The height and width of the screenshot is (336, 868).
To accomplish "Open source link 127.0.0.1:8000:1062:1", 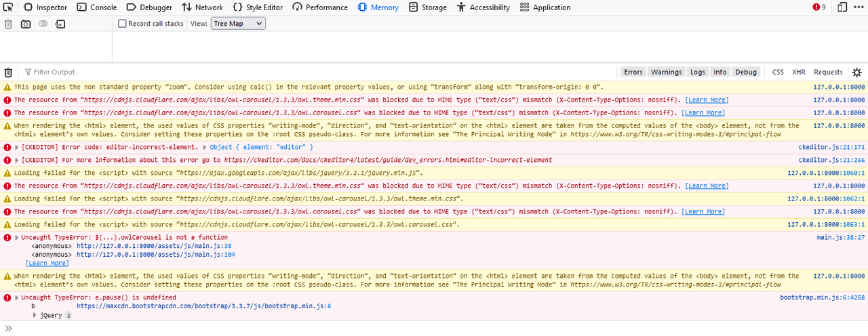I will pos(826,198).
